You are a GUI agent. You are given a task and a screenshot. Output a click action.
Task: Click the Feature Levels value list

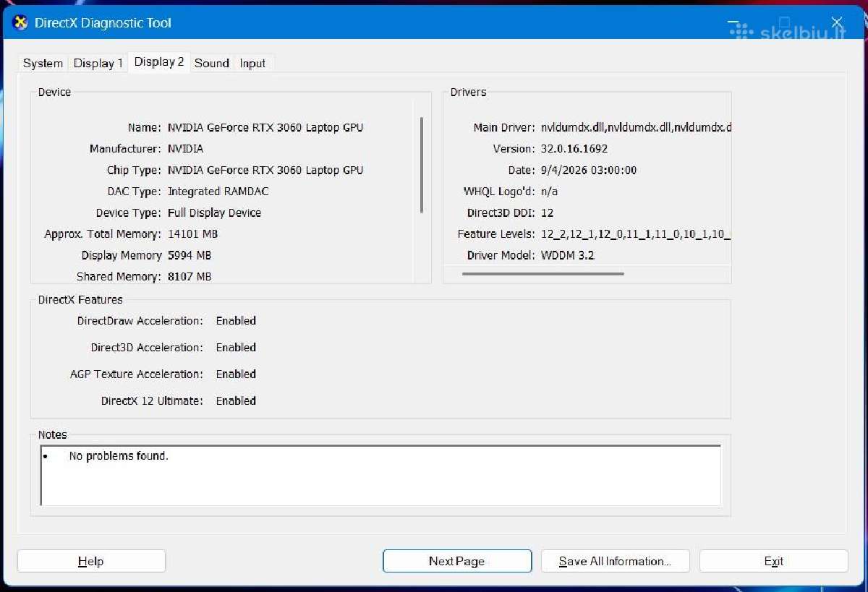tap(637, 233)
